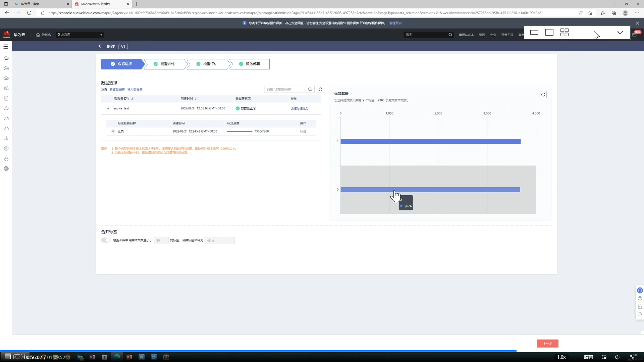Open a new browser tab

coord(137,4)
